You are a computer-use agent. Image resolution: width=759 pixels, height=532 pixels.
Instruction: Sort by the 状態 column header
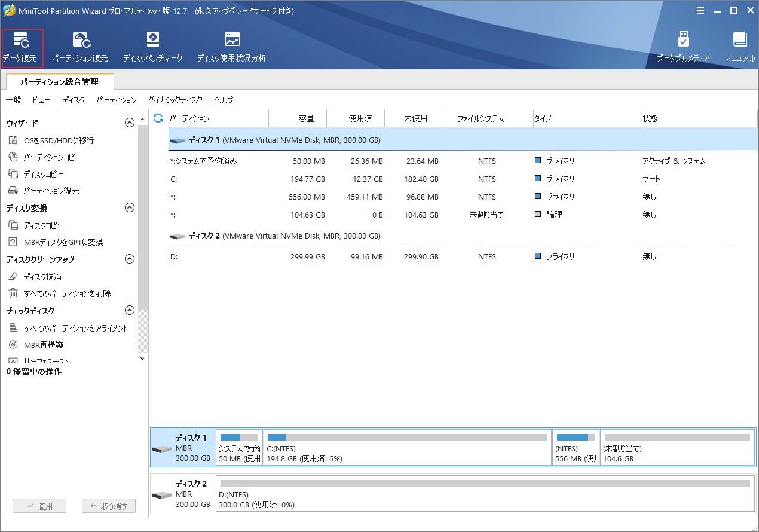coord(698,118)
